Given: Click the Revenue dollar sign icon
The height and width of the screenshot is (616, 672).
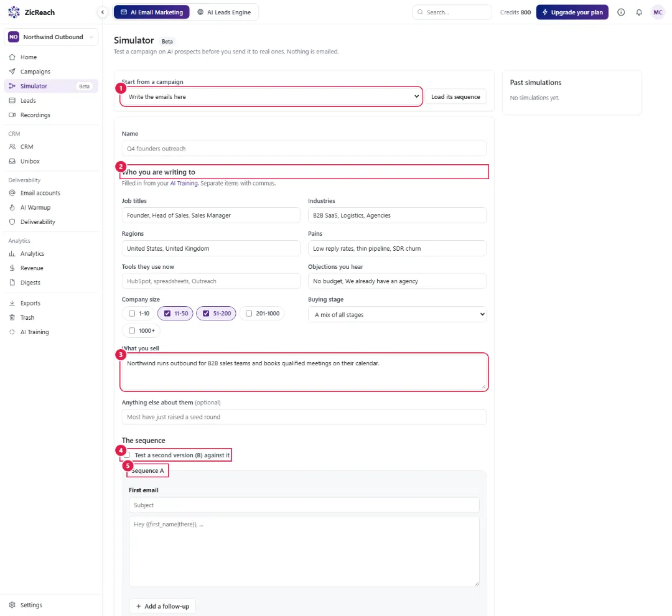Looking at the screenshot, I should click(12, 268).
